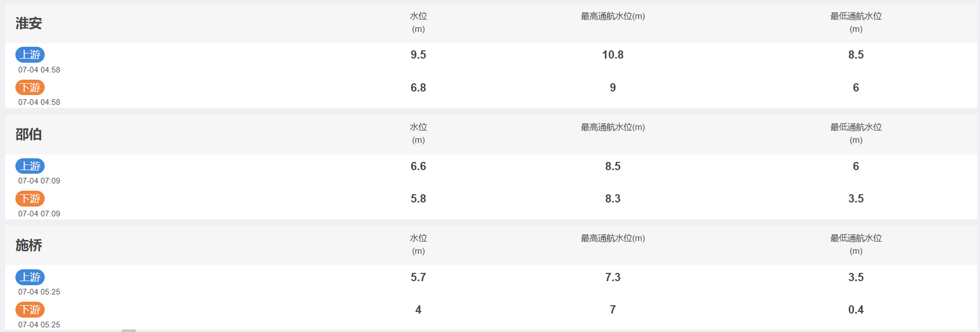The width and height of the screenshot is (980, 332).
Task: Select the 邵伯 station heading
Action: point(29,134)
